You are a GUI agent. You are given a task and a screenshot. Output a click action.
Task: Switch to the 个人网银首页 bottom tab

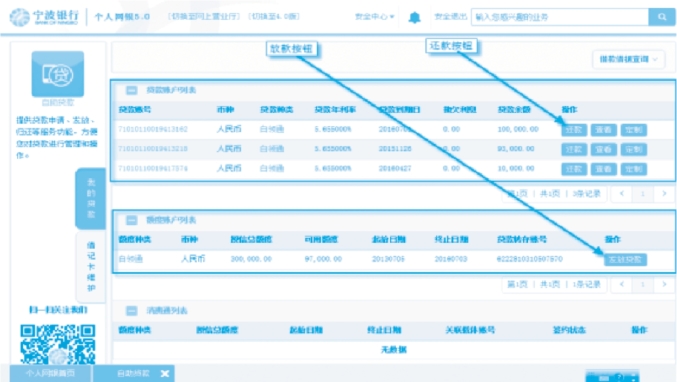[51, 373]
